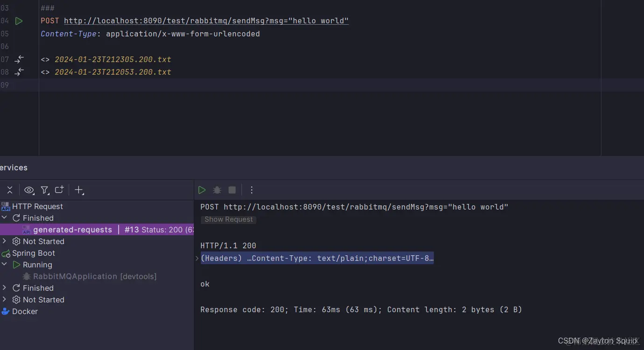Image resolution: width=644 pixels, height=350 pixels.
Task: Open the gutter compare icon beside 2024-01-23T212305.200.txt
Action: click(19, 59)
